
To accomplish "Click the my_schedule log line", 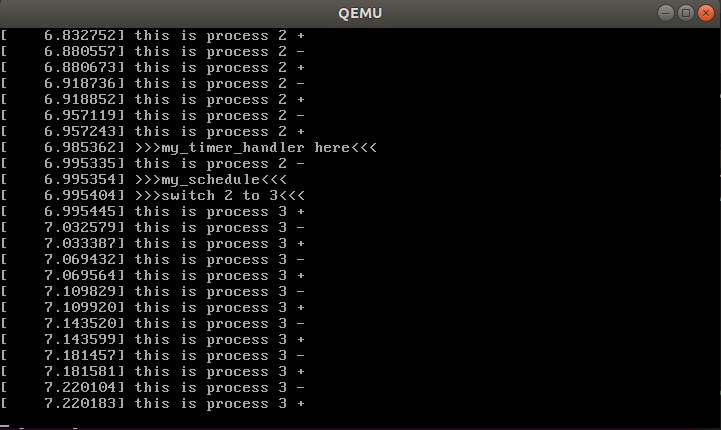I will tap(143, 179).
